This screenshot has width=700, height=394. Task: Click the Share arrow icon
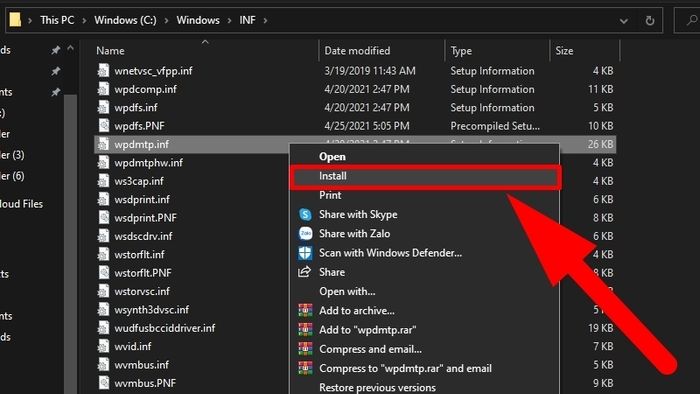pyautogui.click(x=304, y=272)
